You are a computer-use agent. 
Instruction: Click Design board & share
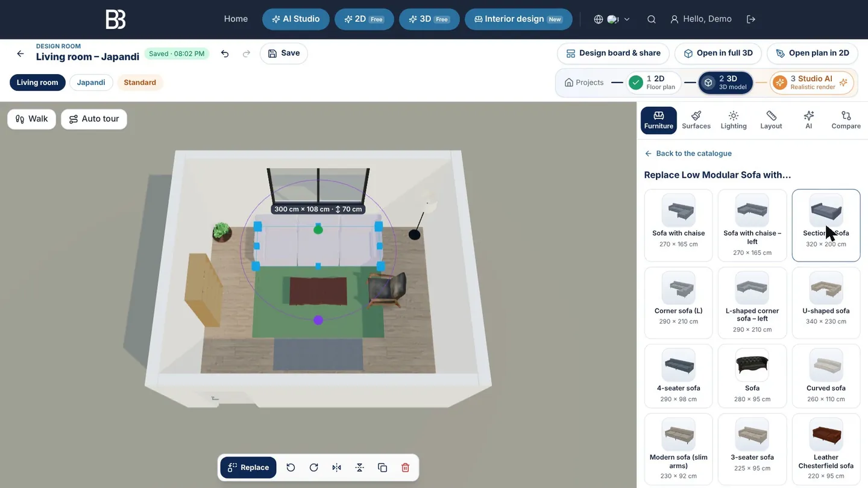click(x=613, y=54)
